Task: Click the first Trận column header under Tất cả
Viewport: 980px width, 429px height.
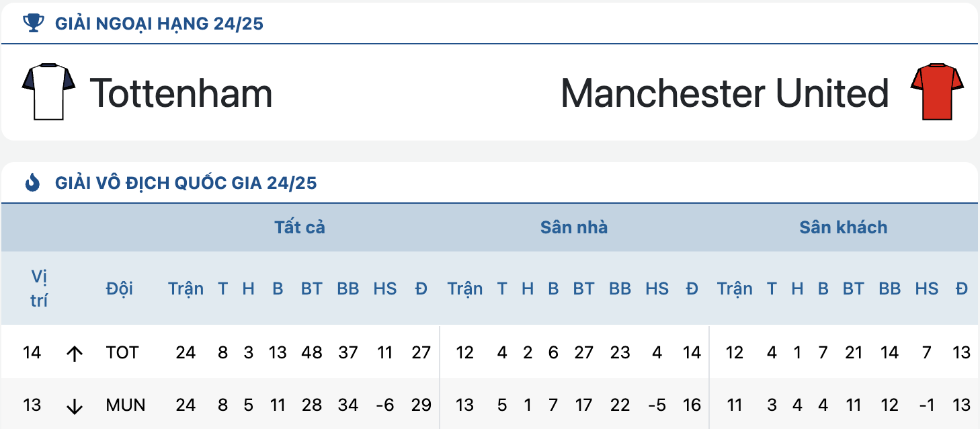Action: 186,288
